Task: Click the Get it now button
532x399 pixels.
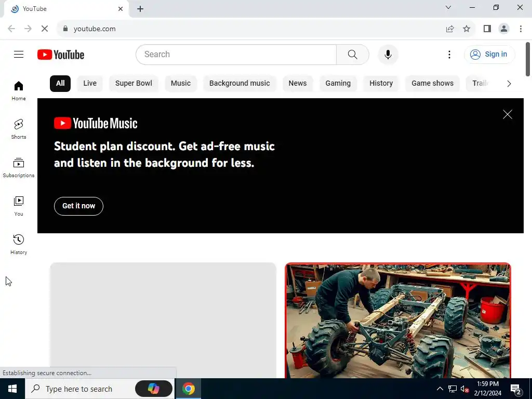Action: pyautogui.click(x=78, y=206)
